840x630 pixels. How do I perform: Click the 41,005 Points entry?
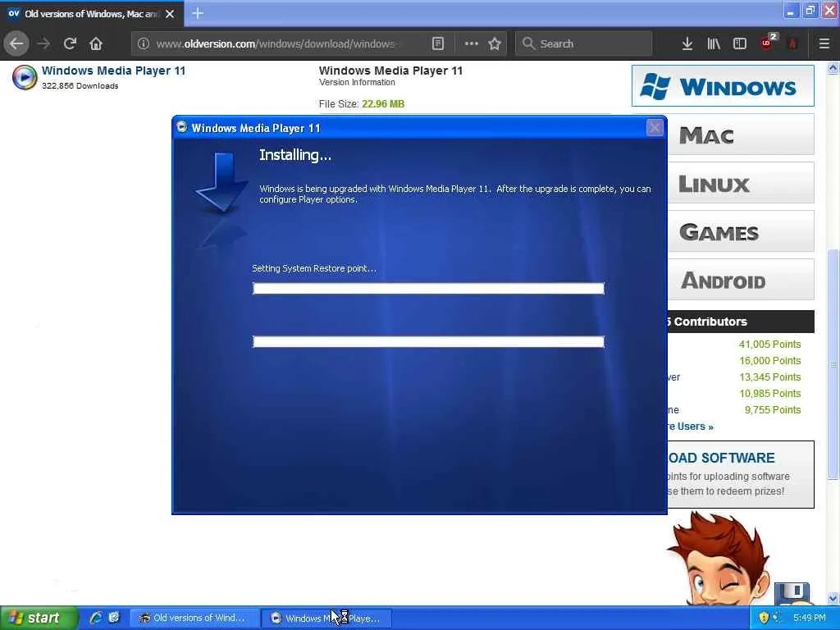pos(769,344)
